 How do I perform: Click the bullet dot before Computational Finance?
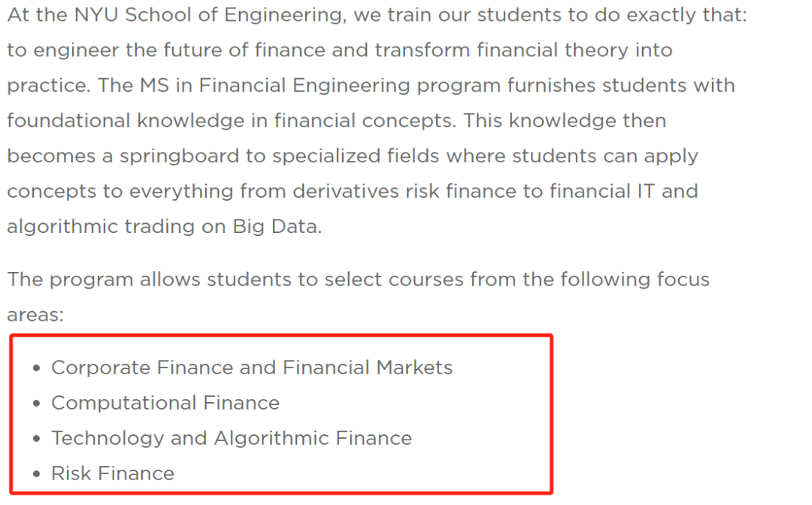[36, 403]
